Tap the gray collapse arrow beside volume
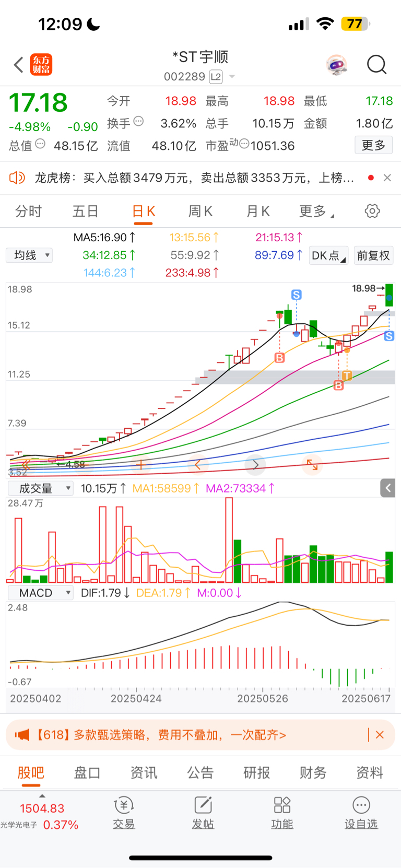The image size is (401, 868). (387, 488)
